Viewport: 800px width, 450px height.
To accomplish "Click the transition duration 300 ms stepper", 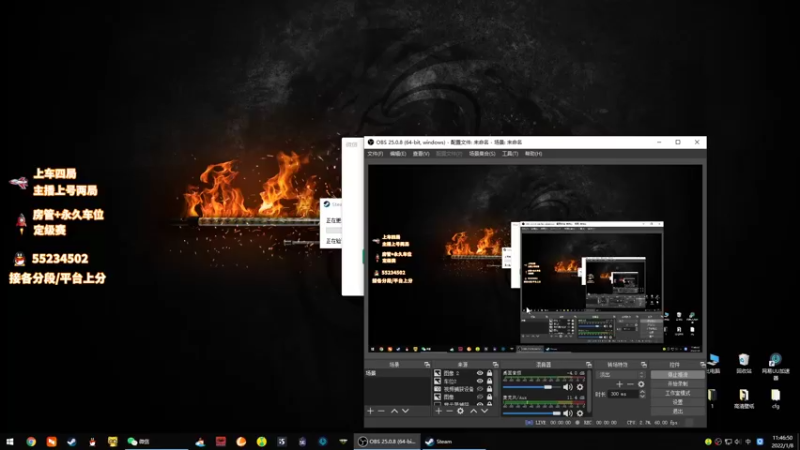I will (642, 394).
